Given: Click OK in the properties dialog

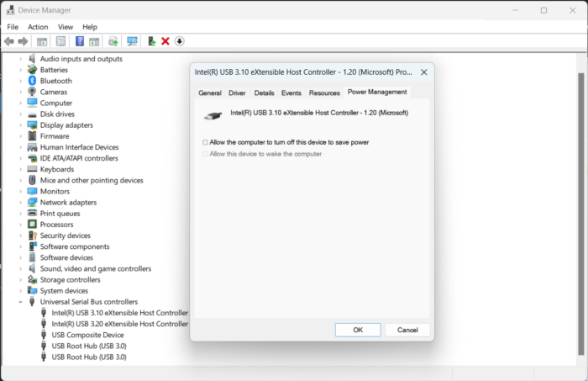Looking at the screenshot, I should [358, 330].
